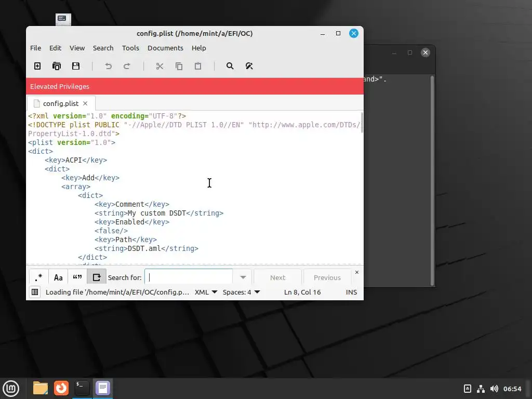Toggle the side pane icon in status bar

click(35, 292)
